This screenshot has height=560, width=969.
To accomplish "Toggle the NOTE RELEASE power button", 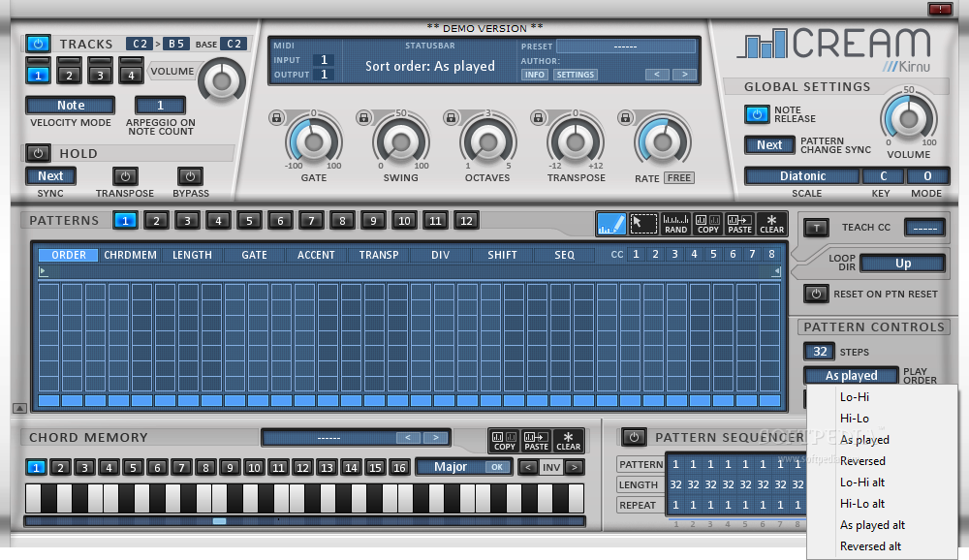I will pos(757,114).
